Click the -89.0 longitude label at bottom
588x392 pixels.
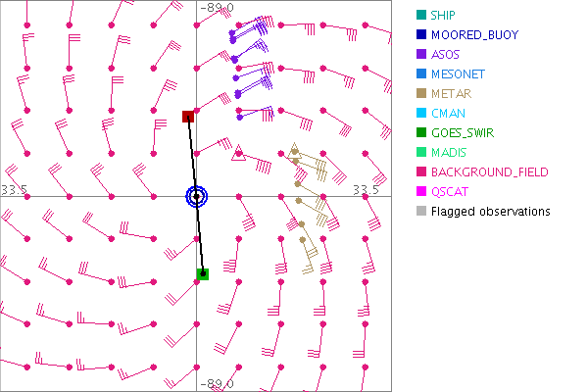217,384
